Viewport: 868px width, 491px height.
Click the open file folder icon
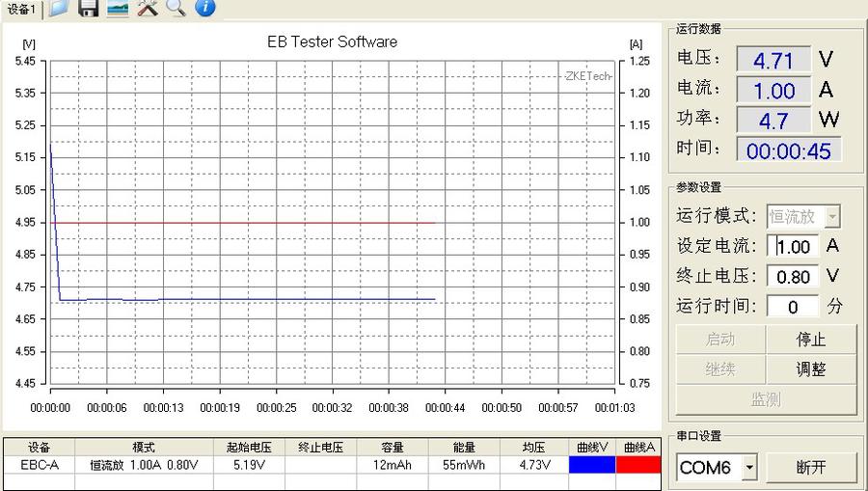point(59,9)
